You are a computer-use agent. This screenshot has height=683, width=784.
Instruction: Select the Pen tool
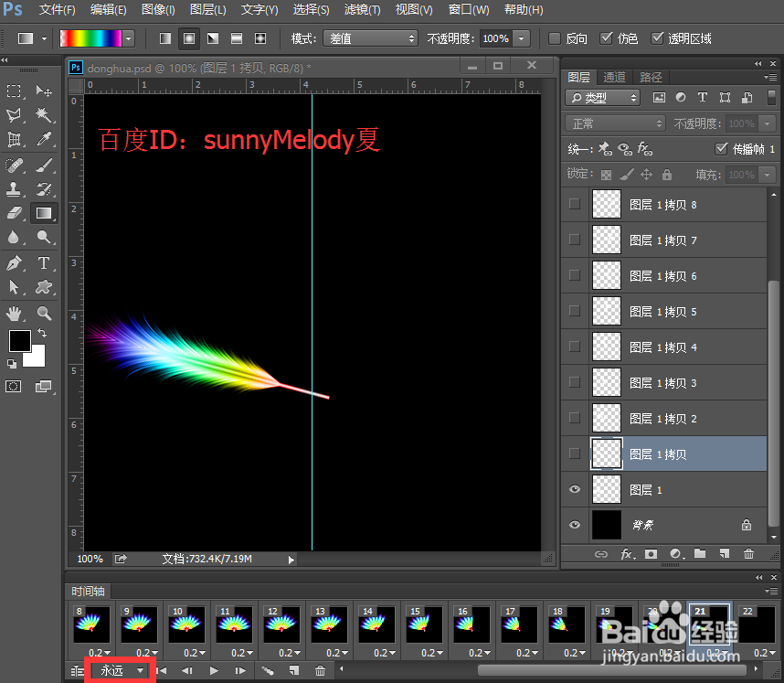[x=14, y=262]
